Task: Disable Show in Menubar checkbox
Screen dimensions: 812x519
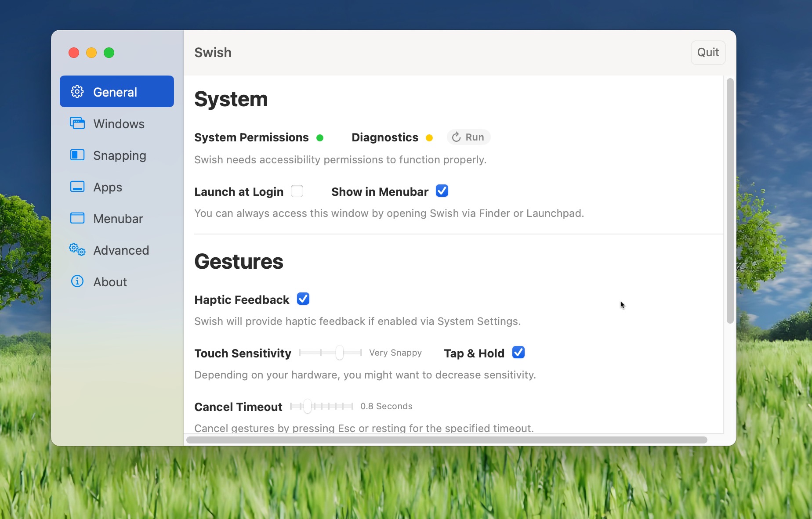Action: (x=442, y=191)
